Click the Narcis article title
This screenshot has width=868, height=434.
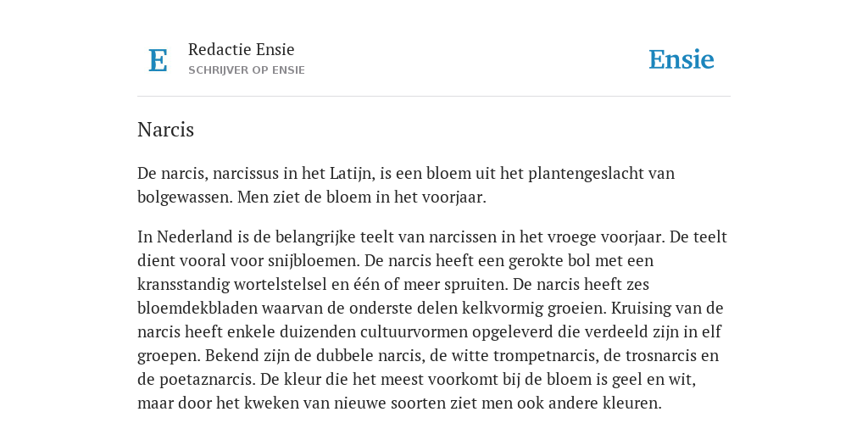(x=165, y=130)
